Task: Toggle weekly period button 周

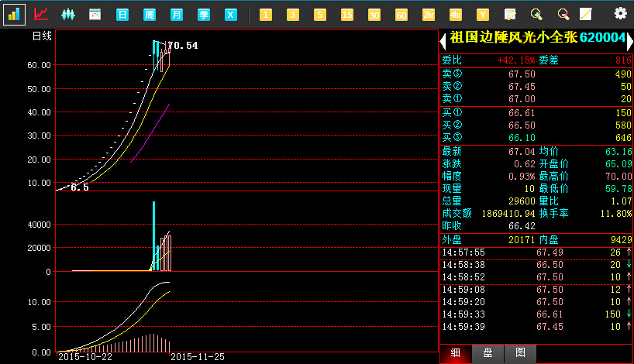Action: [x=150, y=15]
